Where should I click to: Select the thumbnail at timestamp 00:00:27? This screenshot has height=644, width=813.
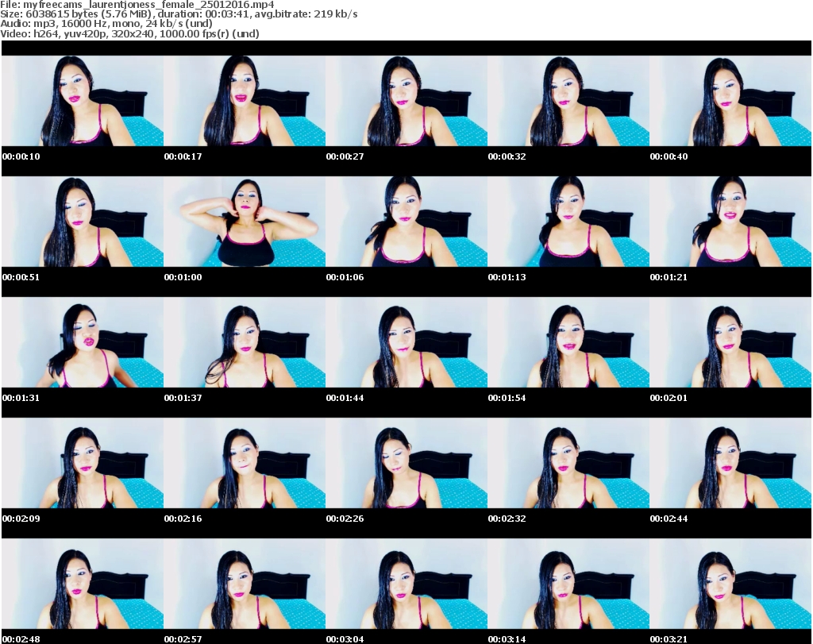tap(406, 101)
